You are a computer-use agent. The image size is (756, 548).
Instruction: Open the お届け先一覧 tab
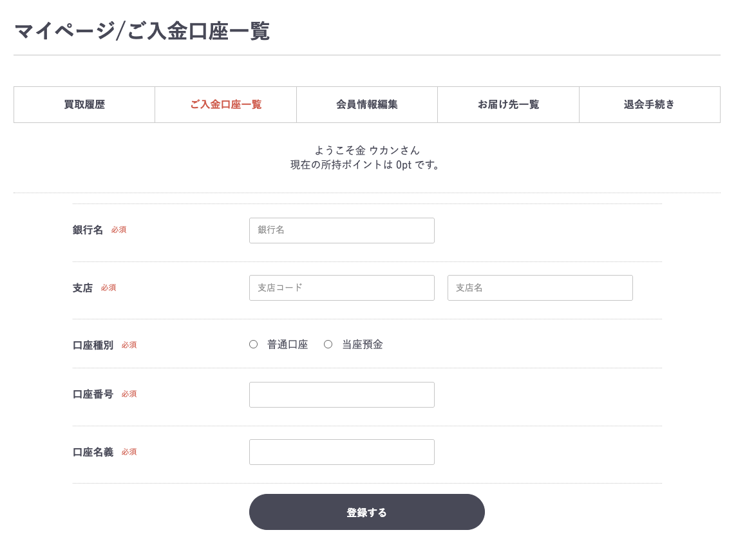(508, 104)
